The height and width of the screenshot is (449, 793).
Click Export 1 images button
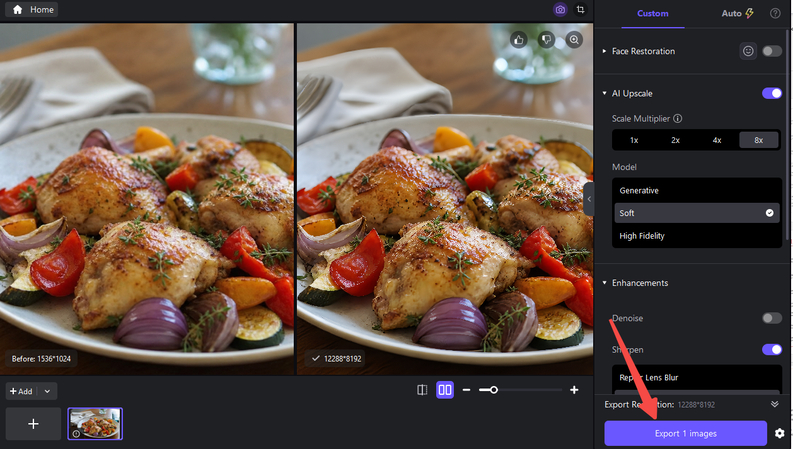pyautogui.click(x=685, y=433)
